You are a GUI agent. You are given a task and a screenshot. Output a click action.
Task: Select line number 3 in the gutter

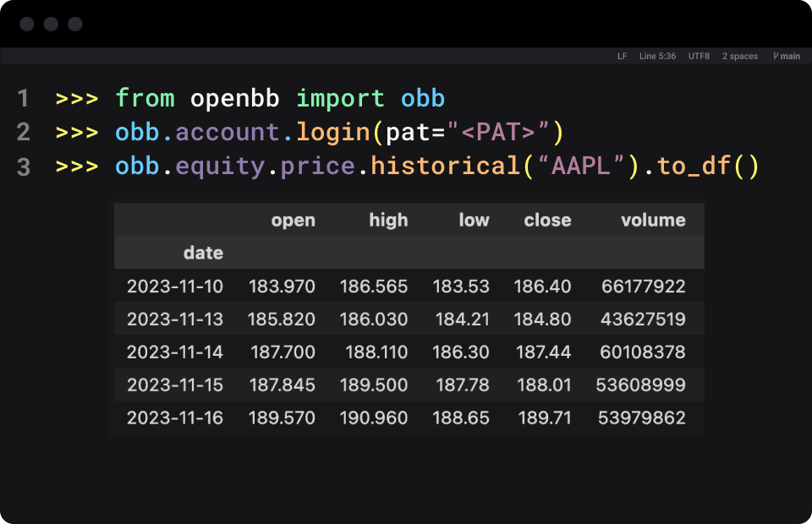point(23,166)
